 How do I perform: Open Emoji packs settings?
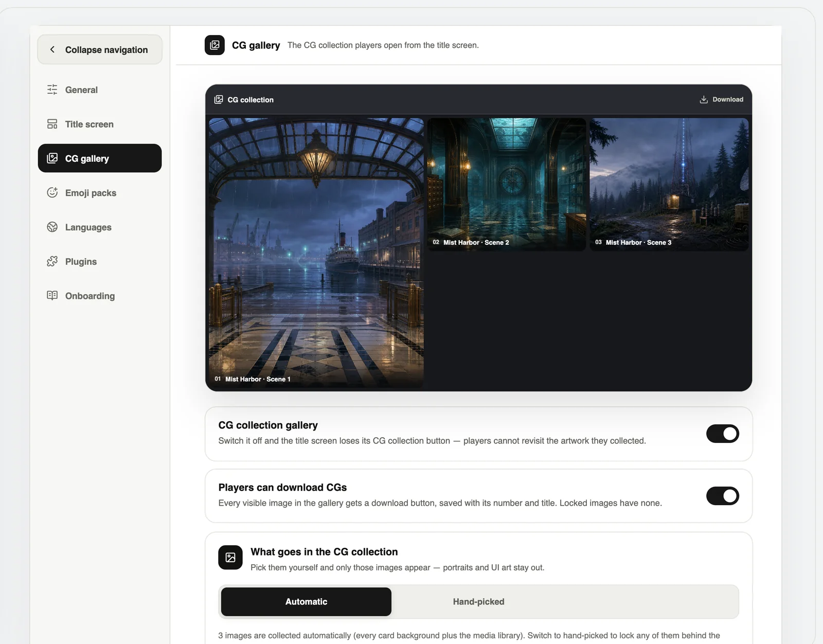pos(100,193)
